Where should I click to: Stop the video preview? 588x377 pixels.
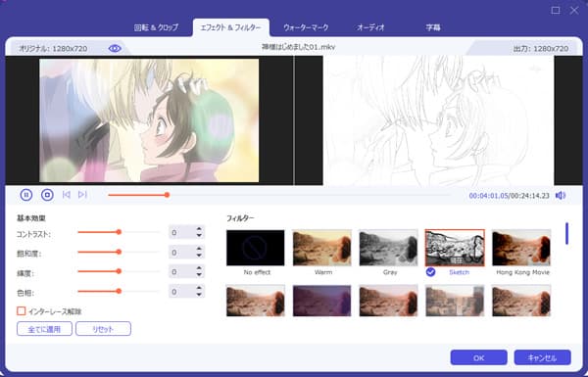(47, 195)
